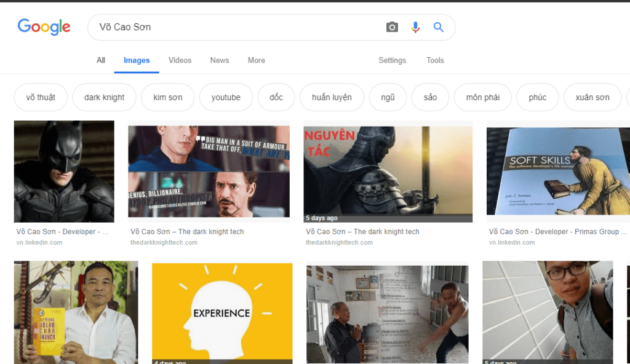
Task: Open Võ Cao Sơn - Developer - Primas Group link
Action: 557,232
